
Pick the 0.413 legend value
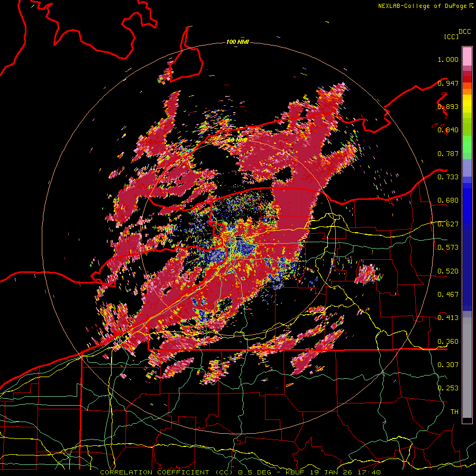pos(448,318)
